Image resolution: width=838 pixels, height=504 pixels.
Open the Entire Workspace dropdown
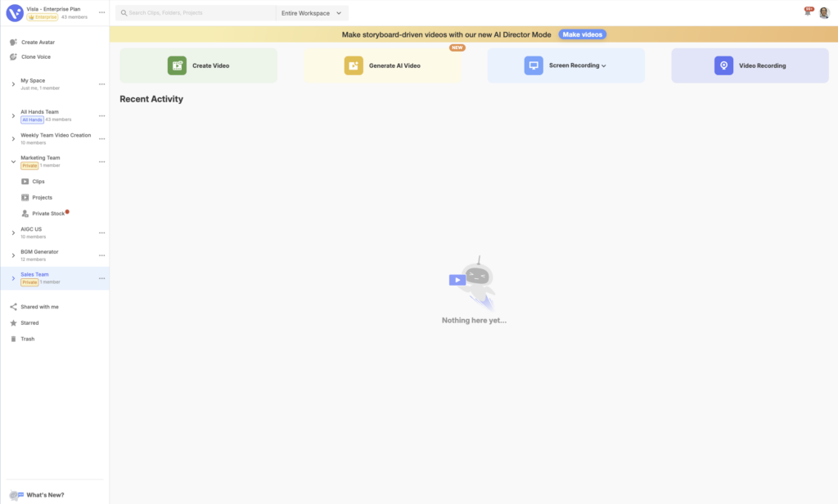(312, 13)
